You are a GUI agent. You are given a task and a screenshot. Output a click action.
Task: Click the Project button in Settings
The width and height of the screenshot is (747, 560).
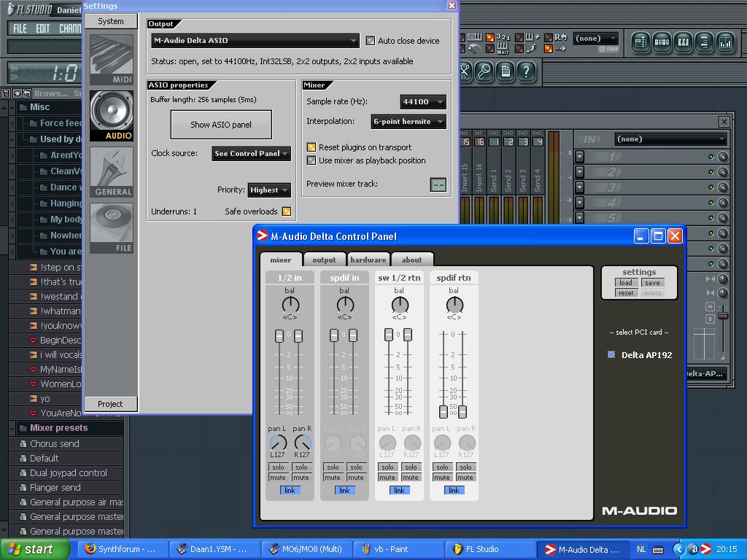tap(111, 404)
